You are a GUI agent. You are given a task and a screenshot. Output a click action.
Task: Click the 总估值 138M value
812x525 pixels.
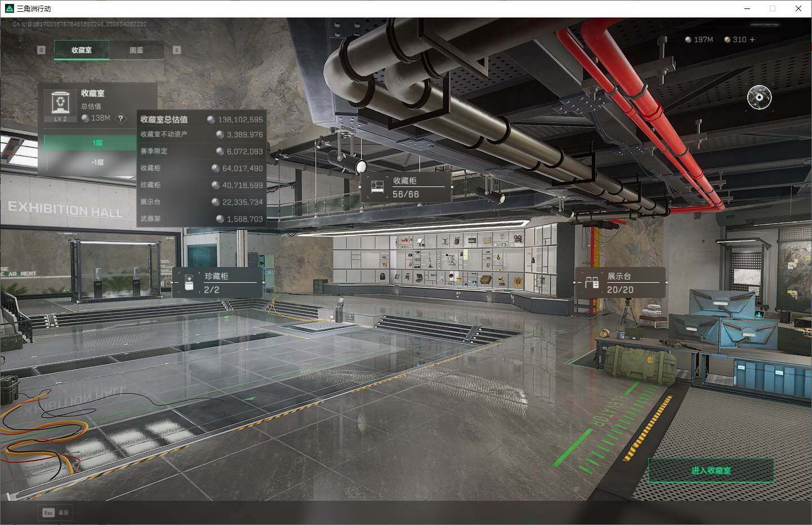pos(100,118)
